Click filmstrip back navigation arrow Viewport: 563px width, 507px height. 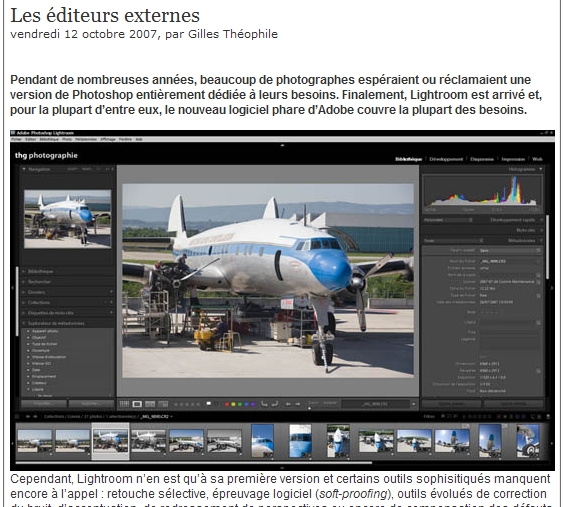click(x=28, y=417)
